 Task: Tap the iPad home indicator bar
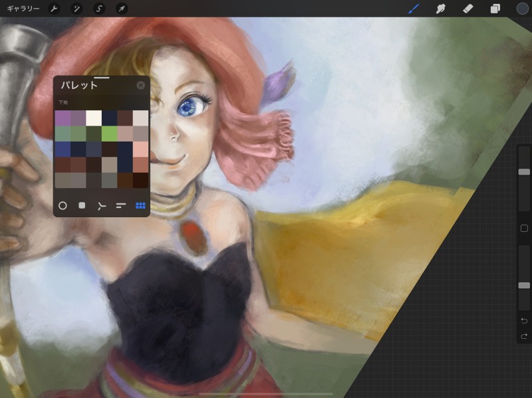[x=266, y=394]
